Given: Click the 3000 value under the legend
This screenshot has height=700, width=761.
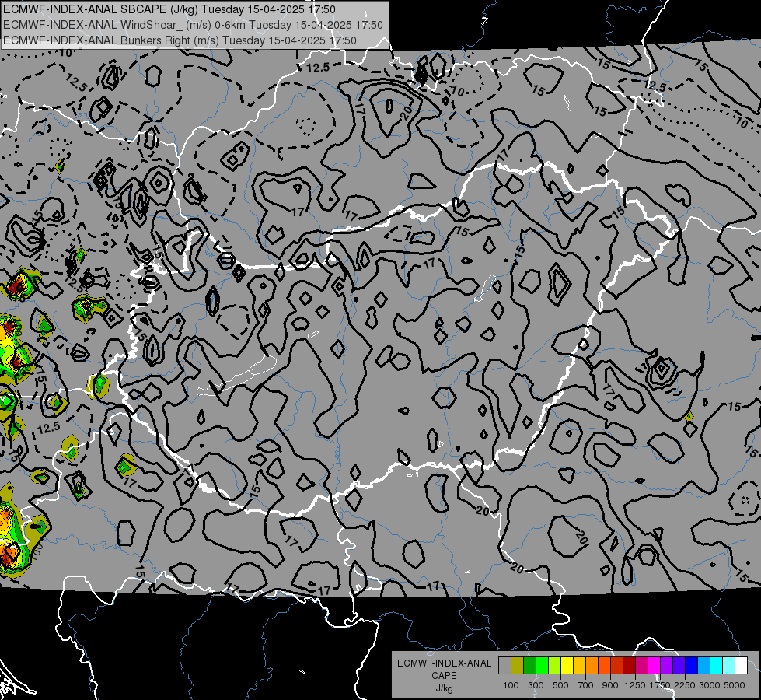Looking at the screenshot, I should click(x=710, y=685).
